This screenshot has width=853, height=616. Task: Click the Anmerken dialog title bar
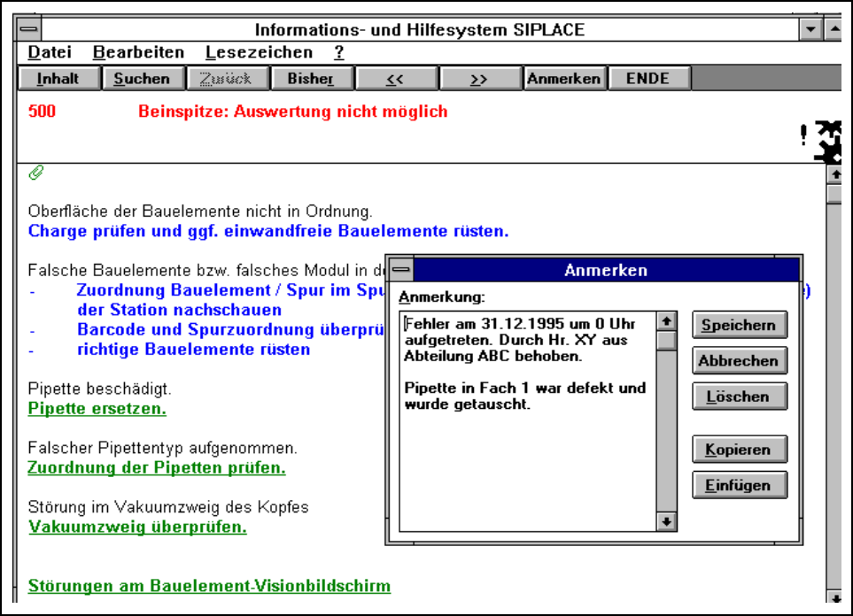tap(606, 270)
